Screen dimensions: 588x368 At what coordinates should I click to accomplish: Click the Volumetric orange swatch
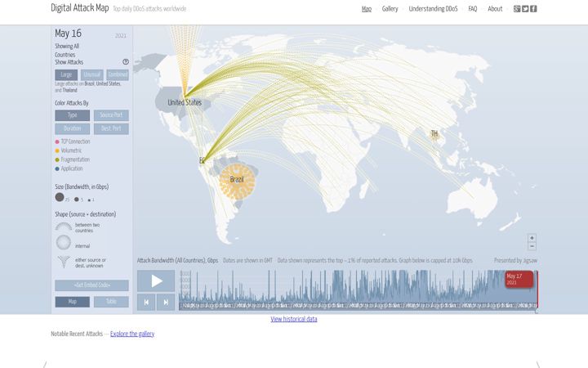click(57, 150)
